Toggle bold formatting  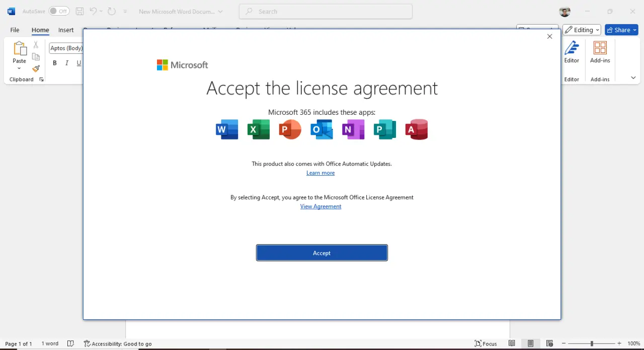point(55,63)
